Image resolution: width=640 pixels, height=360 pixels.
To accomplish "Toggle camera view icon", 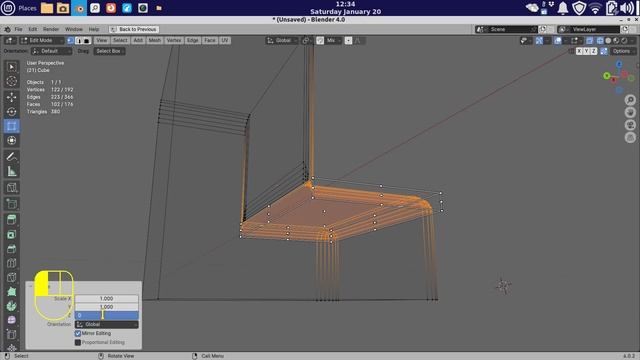I will (630, 125).
